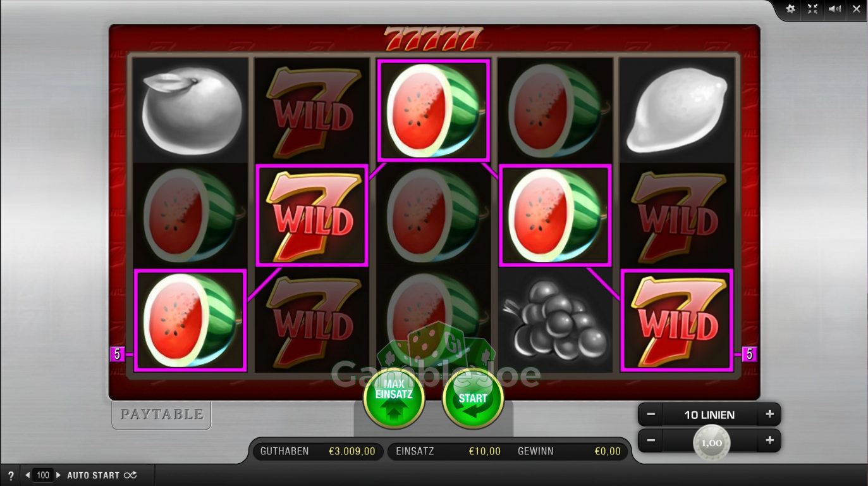The image size is (868, 486).
Task: Lower coin value with minus button
Action: (x=651, y=440)
